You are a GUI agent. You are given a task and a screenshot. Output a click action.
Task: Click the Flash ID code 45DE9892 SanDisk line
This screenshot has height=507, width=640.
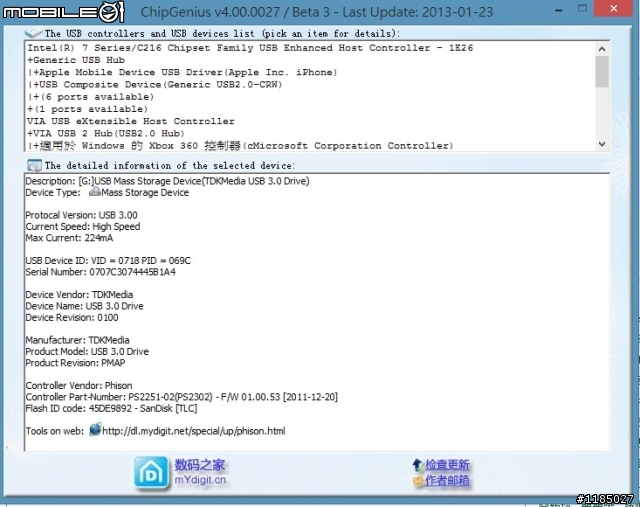tap(111, 409)
